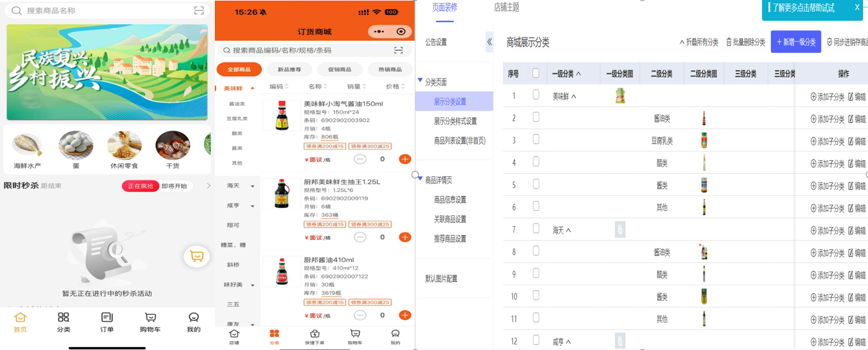Open 我的 in left phone bottom bar
The image size is (868, 350).
point(194,322)
